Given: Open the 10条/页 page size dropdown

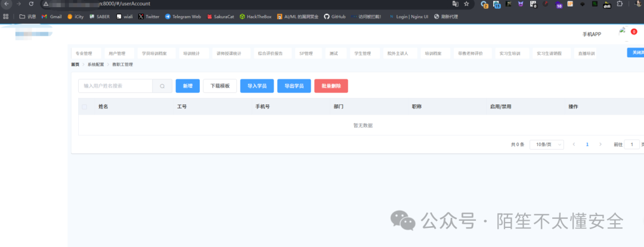Looking at the screenshot, I should pyautogui.click(x=547, y=144).
